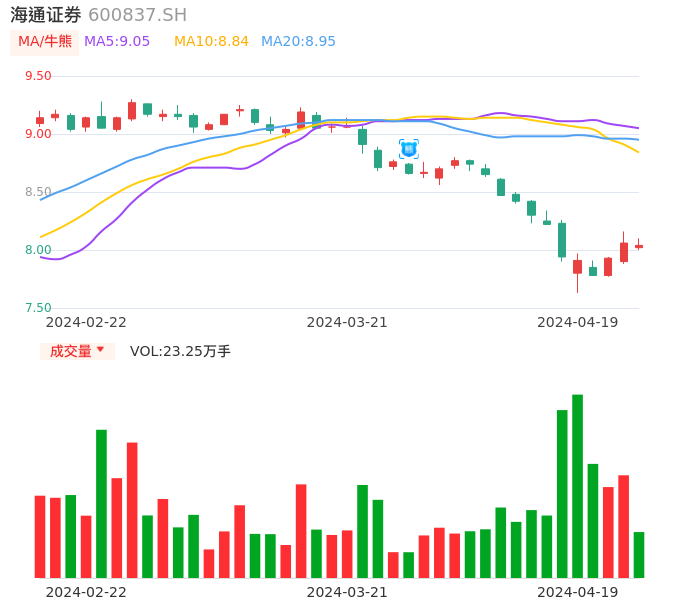This screenshot has width=686, height=606.
Task: Click the red candlestick with lowest wick
Action: [x=578, y=273]
